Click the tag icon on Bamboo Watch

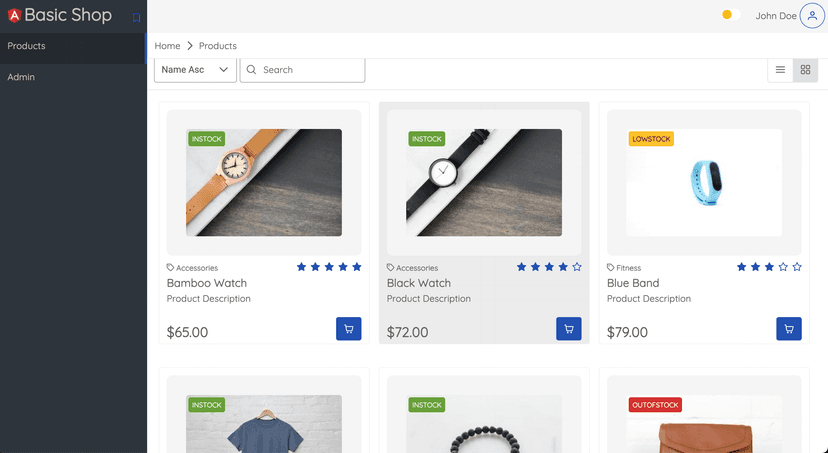[170, 268]
